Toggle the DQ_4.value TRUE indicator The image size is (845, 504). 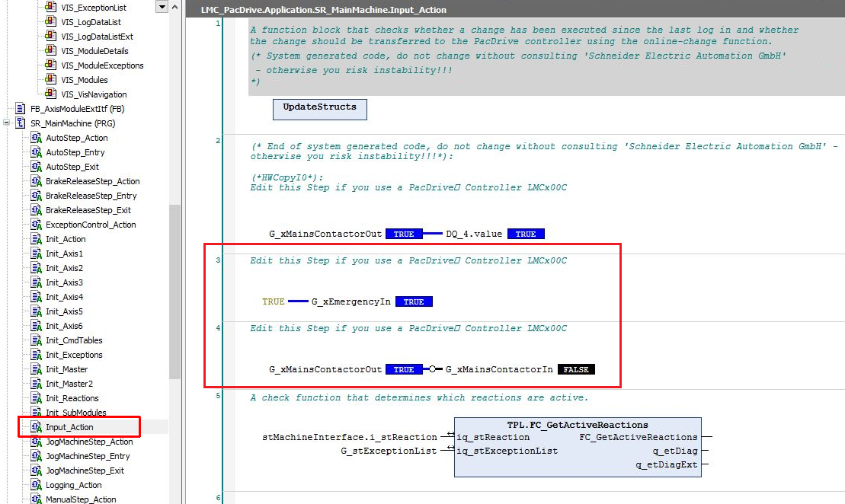pos(526,234)
